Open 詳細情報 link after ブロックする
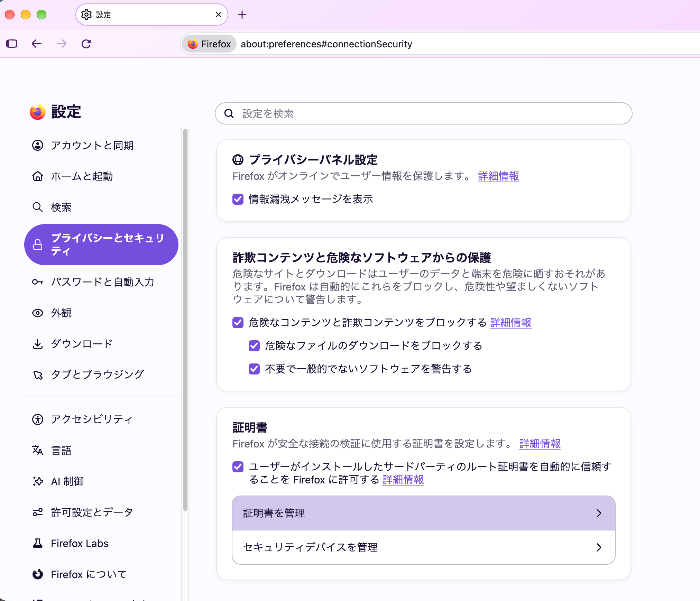700x601 pixels. pos(511,323)
